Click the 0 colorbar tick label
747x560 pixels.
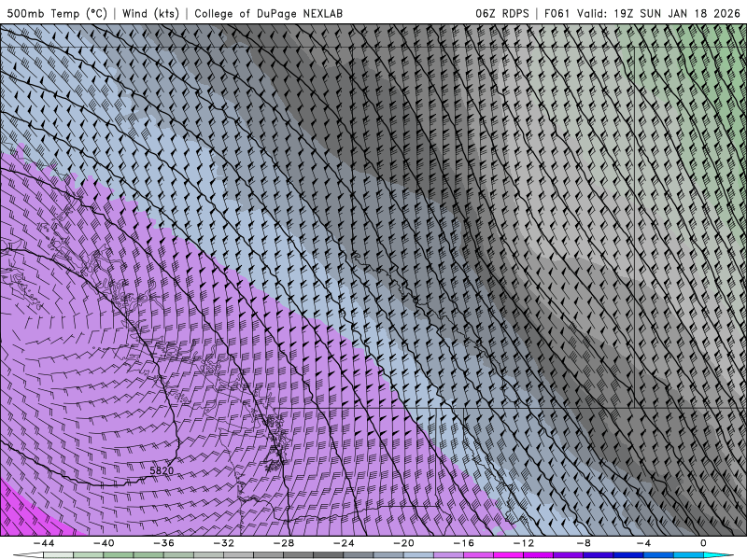(x=704, y=543)
